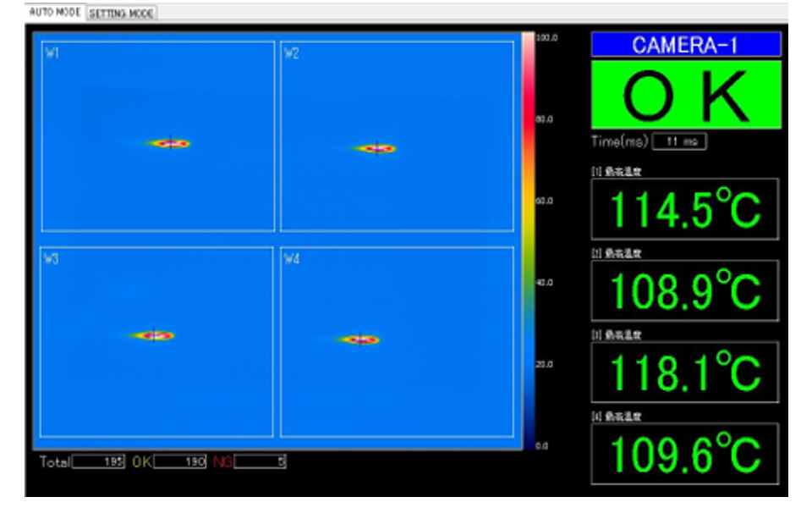This screenshot has width=812, height=508.
Task: Select the 118.1°C temperature readout
Action: tap(685, 373)
